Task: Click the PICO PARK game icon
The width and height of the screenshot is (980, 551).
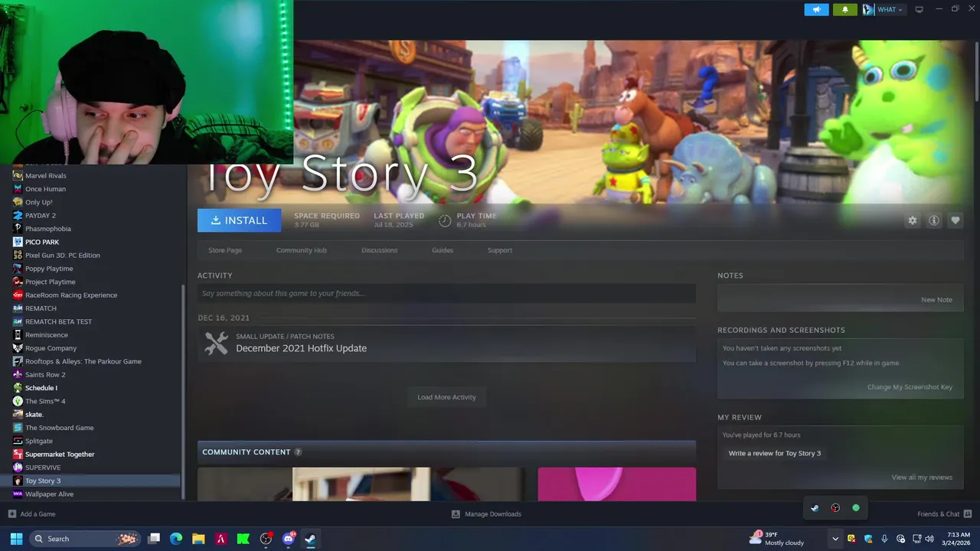Action: tap(18, 242)
